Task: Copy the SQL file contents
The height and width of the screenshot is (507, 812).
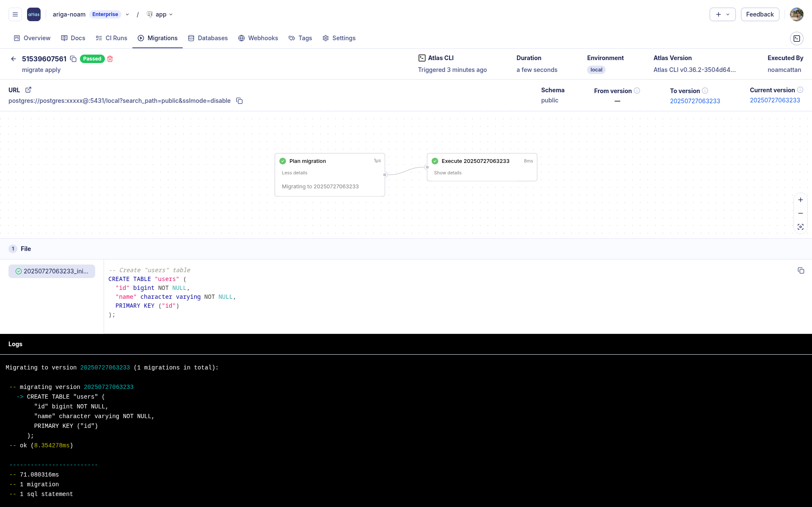Action: click(801, 270)
